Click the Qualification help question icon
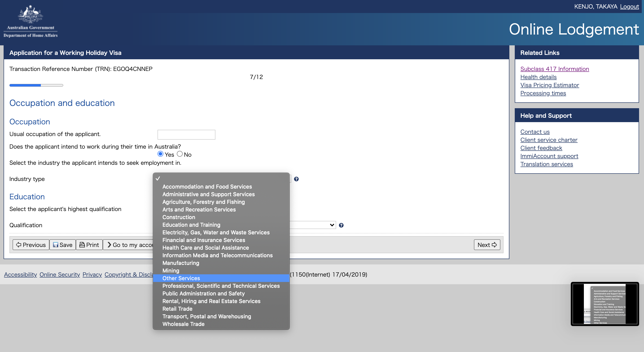 pyautogui.click(x=341, y=225)
